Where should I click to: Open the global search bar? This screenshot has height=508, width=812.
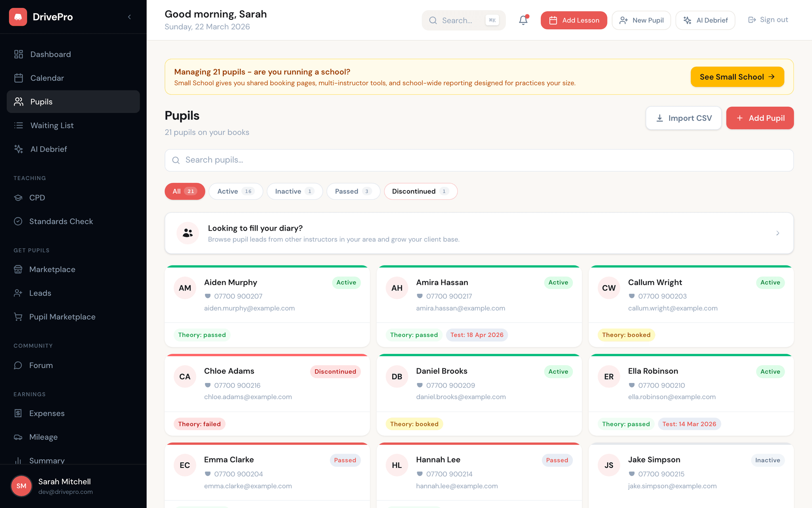[463, 20]
